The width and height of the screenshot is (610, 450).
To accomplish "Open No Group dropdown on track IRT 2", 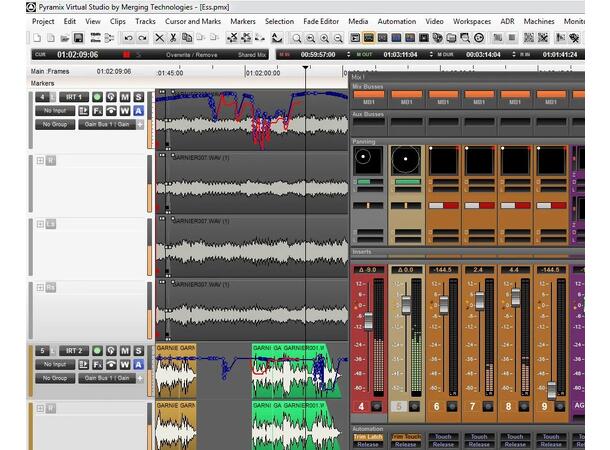I will pos(55,378).
